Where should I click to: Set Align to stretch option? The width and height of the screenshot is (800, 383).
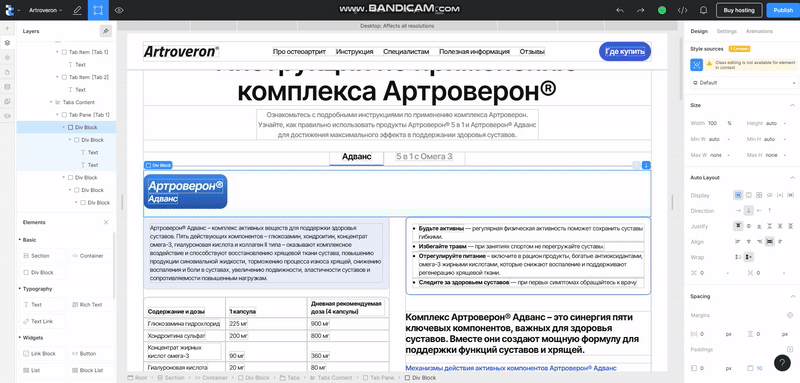769,242
